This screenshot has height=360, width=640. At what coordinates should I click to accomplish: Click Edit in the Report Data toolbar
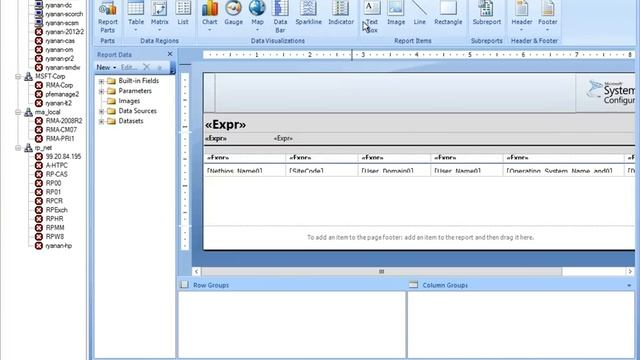[128, 67]
